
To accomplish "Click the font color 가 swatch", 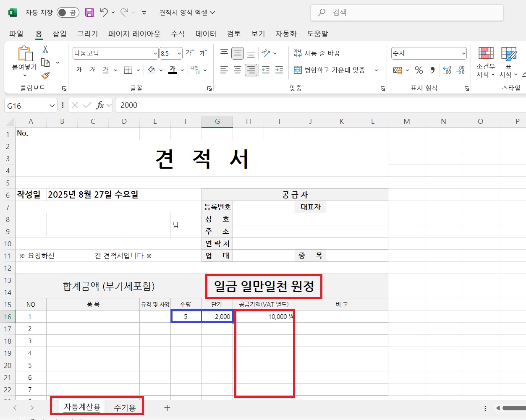I will pyautogui.click(x=173, y=70).
